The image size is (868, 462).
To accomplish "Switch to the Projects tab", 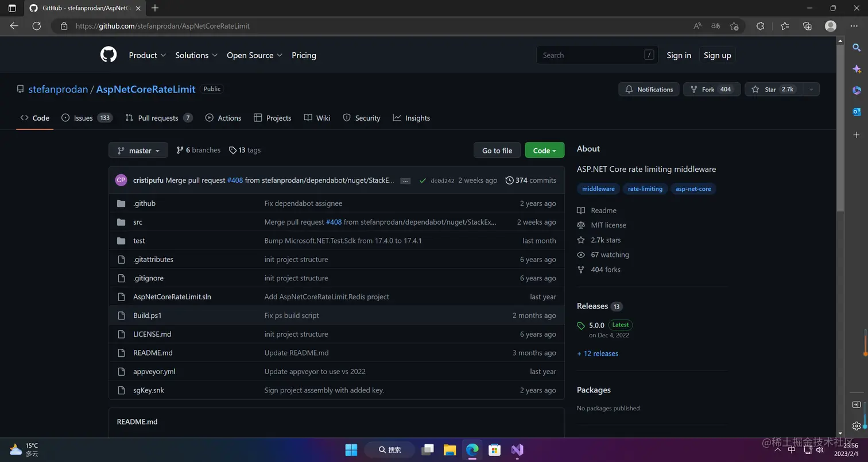I will tap(273, 118).
